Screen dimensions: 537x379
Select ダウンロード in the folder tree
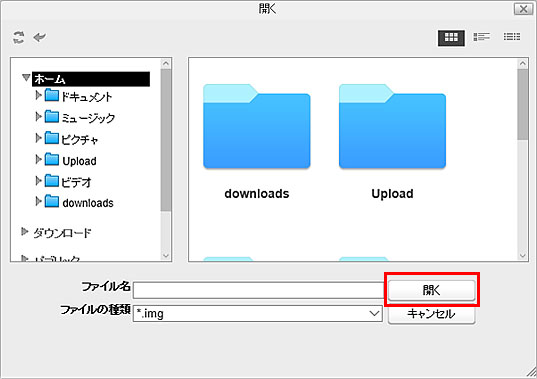click(x=62, y=233)
